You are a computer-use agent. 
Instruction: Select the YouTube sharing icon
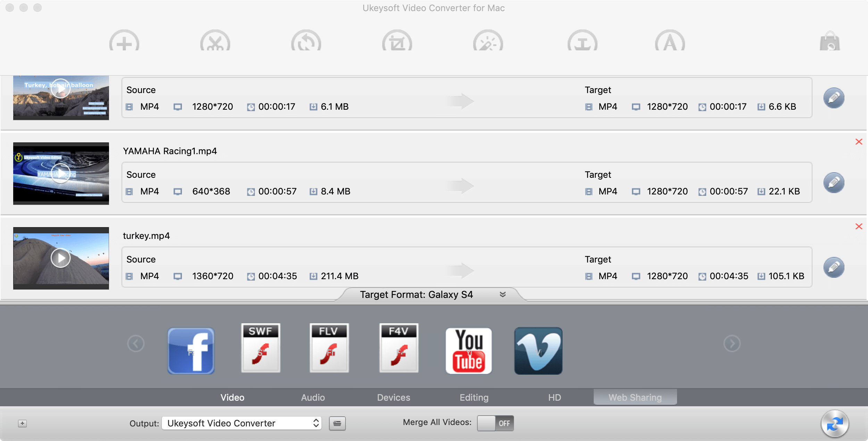pyautogui.click(x=468, y=349)
